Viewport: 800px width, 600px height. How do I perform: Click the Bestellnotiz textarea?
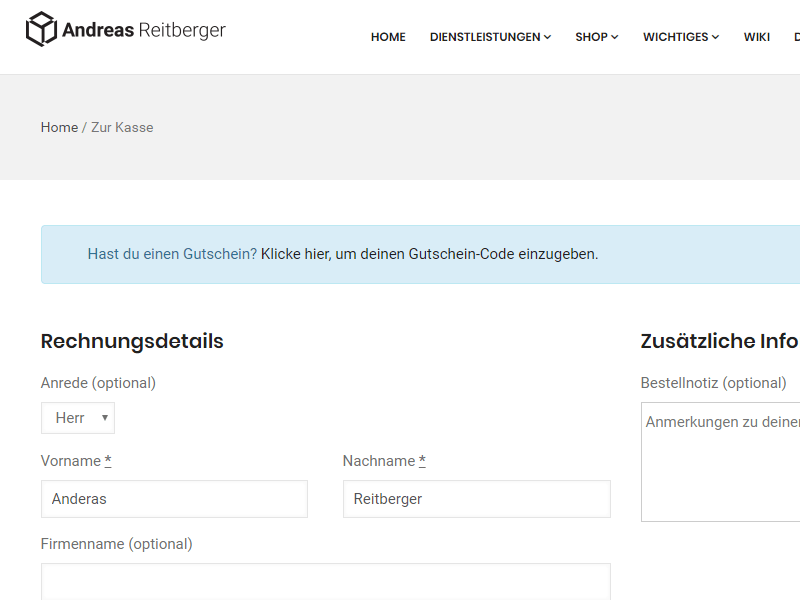(720, 462)
